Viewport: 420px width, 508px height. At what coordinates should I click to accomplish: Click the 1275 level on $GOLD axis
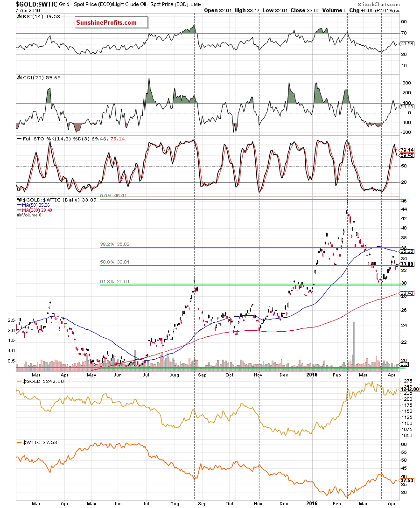coord(407,381)
